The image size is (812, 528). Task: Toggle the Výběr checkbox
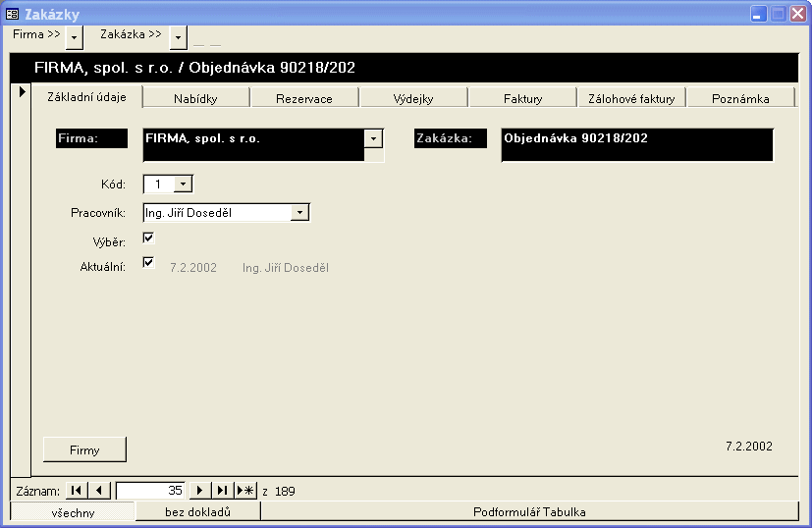pyautogui.click(x=149, y=238)
